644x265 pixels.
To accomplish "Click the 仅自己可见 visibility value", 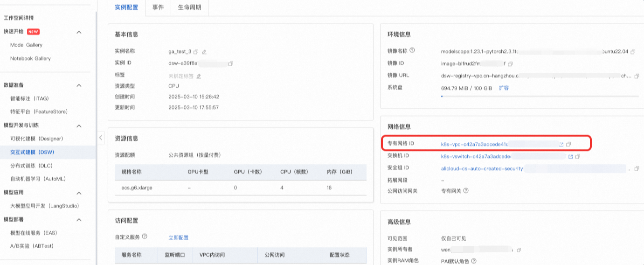I will point(453,238).
